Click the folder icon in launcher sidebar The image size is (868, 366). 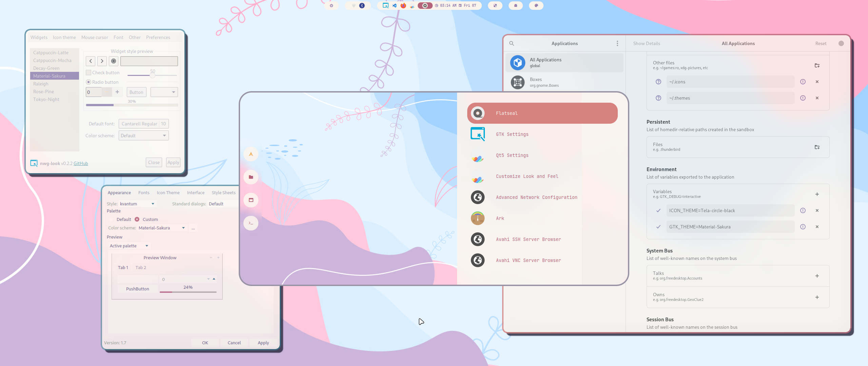point(251,177)
